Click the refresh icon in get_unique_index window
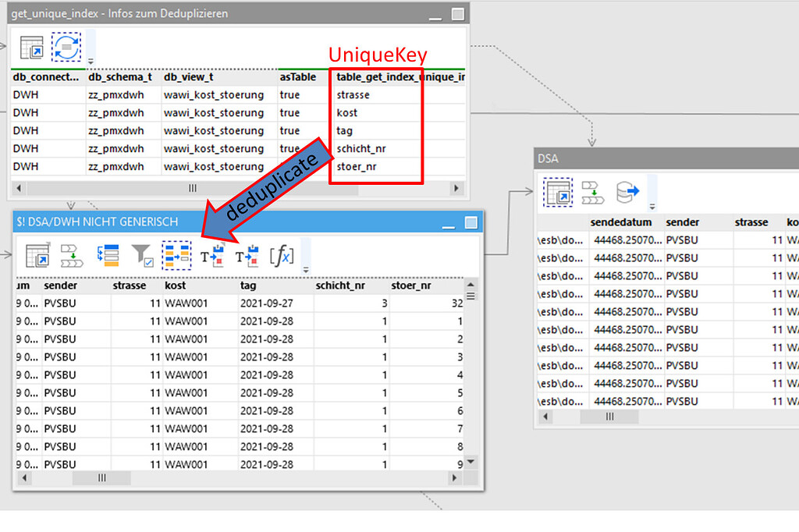799x532 pixels. coord(66,46)
